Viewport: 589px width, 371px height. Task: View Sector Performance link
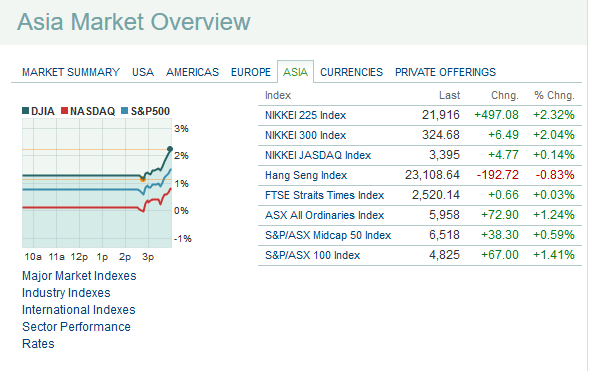click(x=76, y=327)
